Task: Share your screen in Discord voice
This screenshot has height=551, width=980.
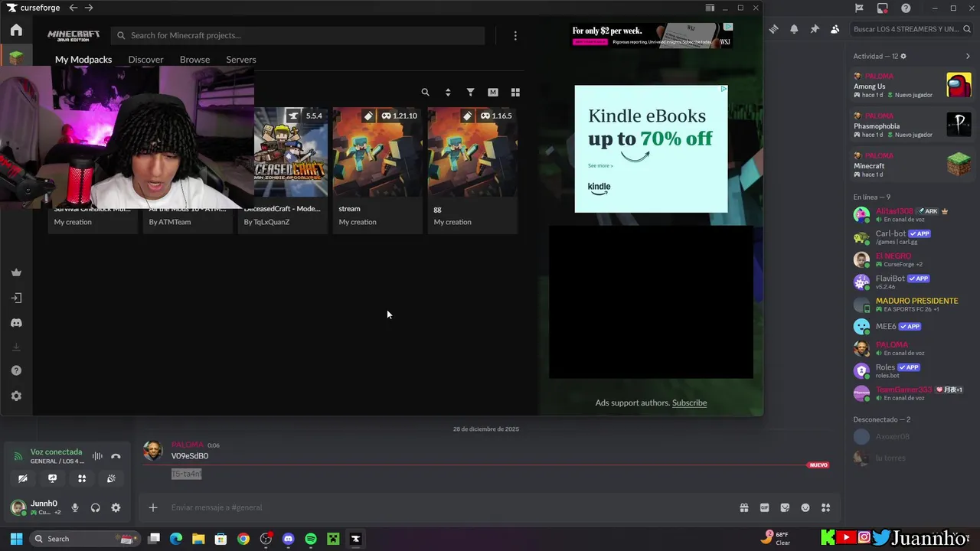Action: (52, 478)
